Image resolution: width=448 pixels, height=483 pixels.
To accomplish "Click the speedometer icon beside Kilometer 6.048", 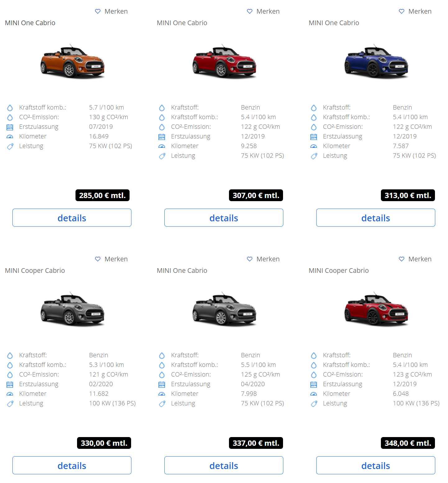I will (x=314, y=394).
